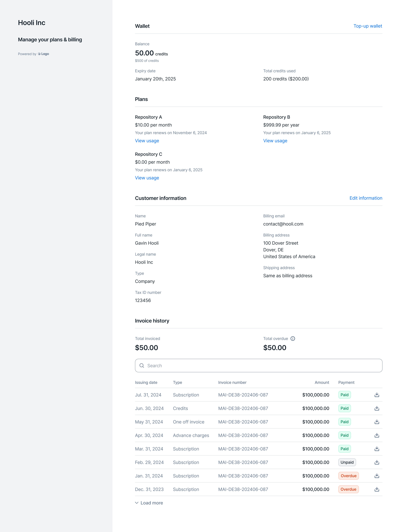Click the search magnifier icon

click(142, 366)
